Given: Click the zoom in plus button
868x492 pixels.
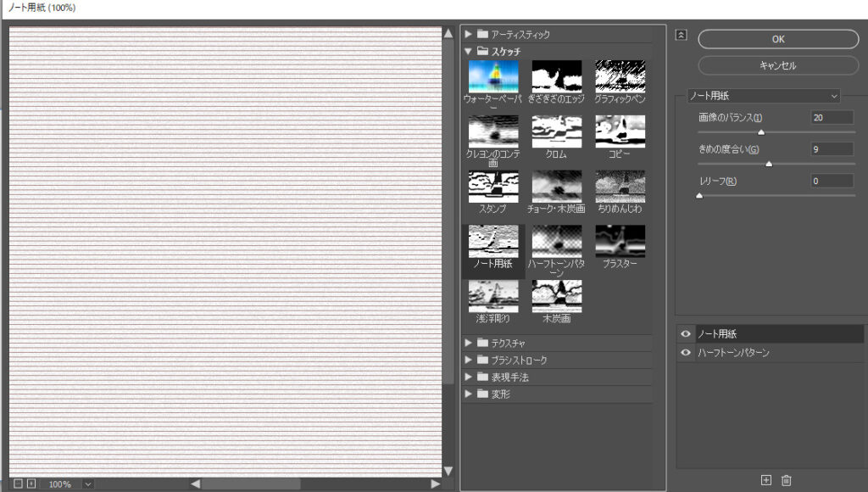Looking at the screenshot, I should tap(31, 484).
